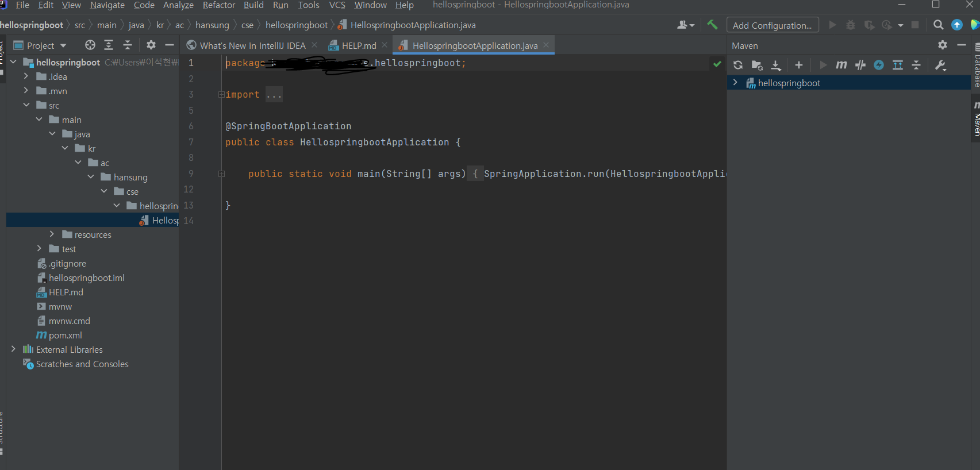Add Maven project with plus icon
Image resolution: width=980 pixels, height=470 pixels.
(799, 65)
